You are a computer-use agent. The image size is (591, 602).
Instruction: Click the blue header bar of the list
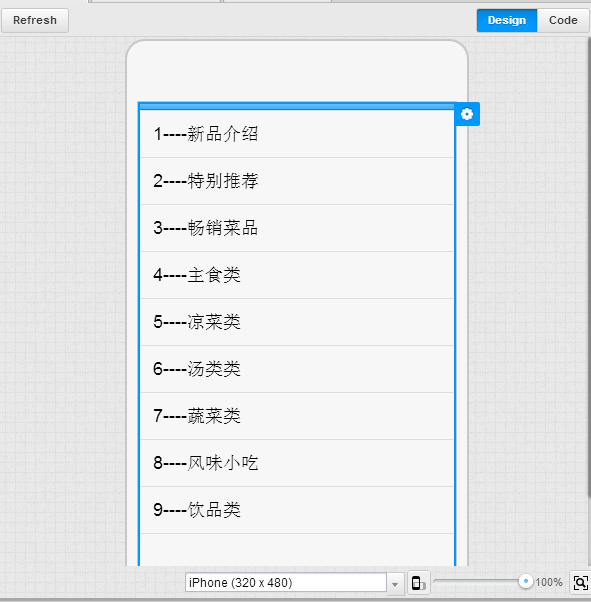tap(297, 106)
